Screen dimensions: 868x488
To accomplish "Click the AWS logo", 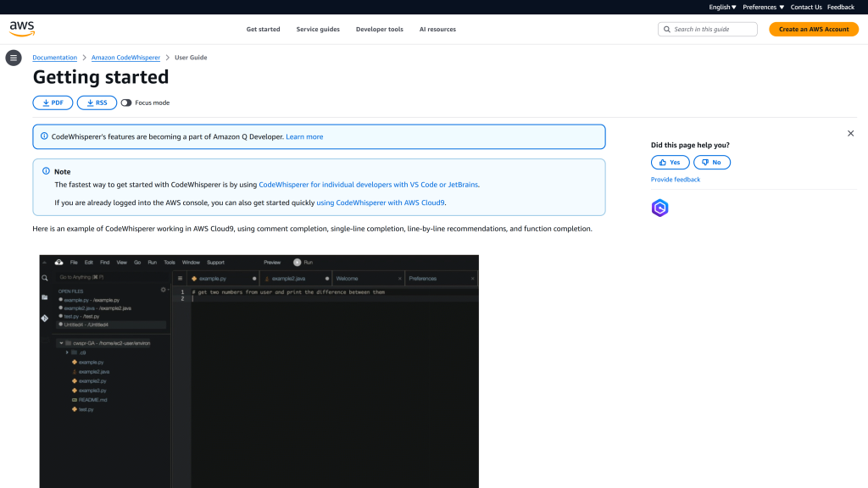I will (x=22, y=29).
